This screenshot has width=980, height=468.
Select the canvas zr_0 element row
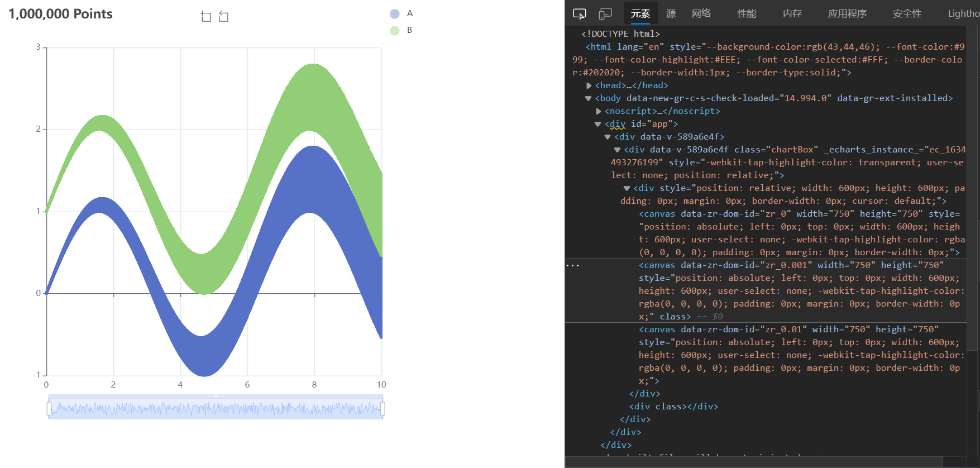coord(766,233)
